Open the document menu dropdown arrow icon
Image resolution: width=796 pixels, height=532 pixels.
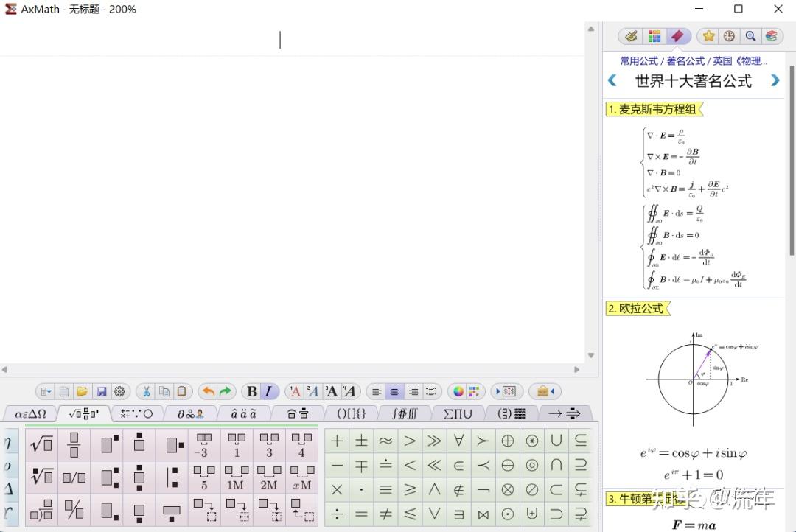[46, 391]
